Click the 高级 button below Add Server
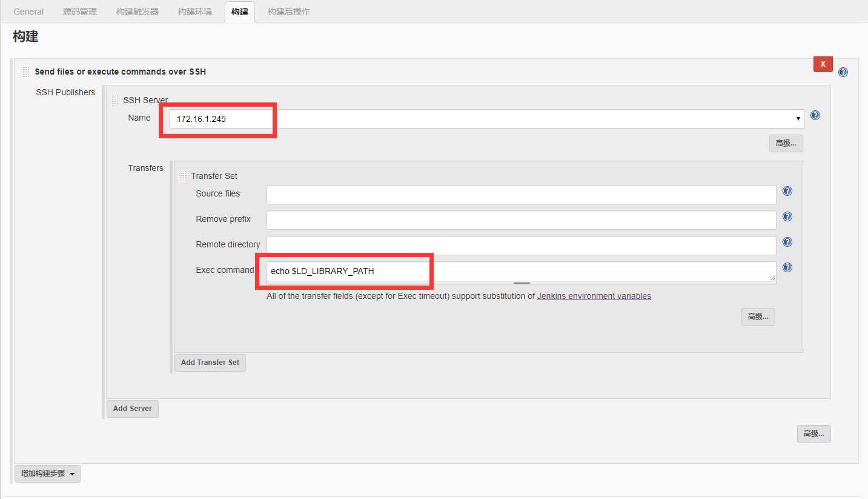Image resolution: width=868 pixels, height=499 pixels. click(813, 434)
